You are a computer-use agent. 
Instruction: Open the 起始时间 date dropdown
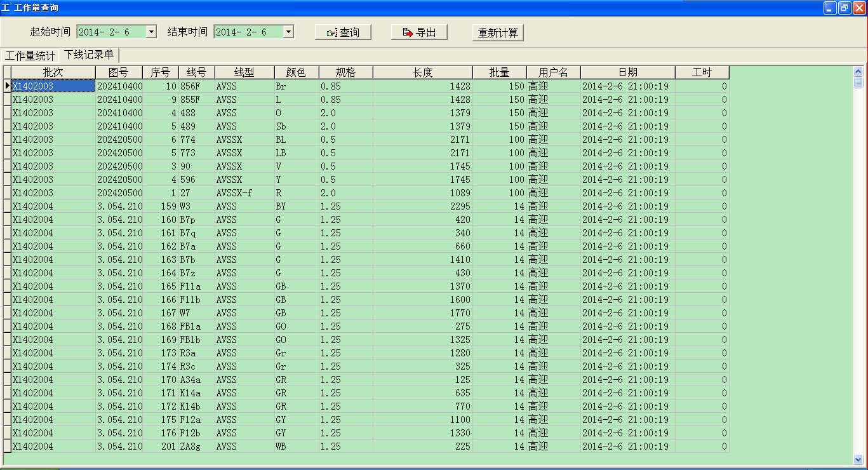(151, 32)
